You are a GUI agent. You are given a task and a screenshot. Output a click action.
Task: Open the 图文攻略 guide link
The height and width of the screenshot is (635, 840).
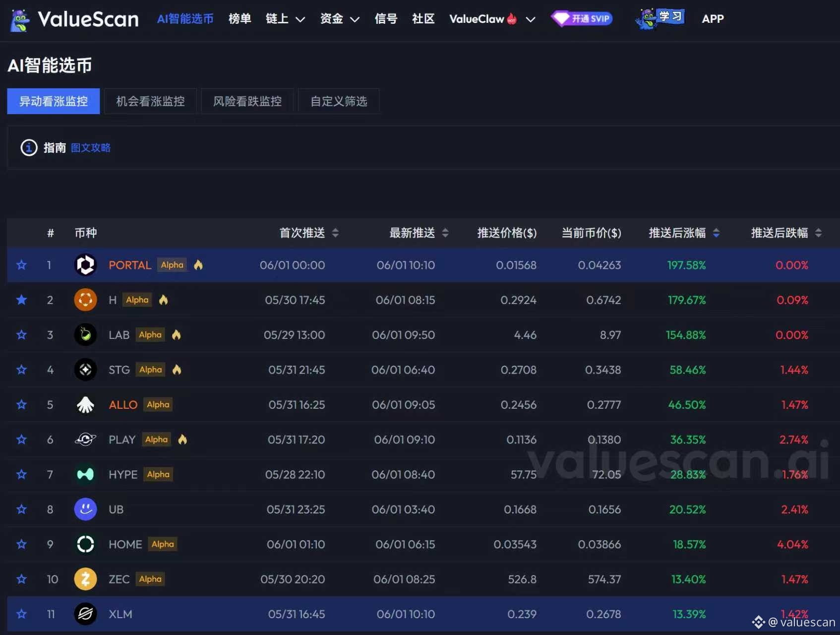[x=91, y=148]
